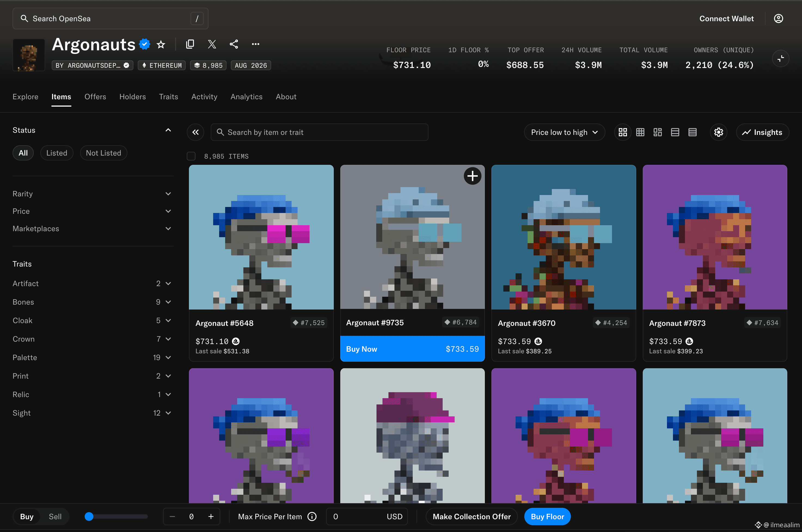
Task: Switch to mosaic grid view
Action: pos(657,132)
